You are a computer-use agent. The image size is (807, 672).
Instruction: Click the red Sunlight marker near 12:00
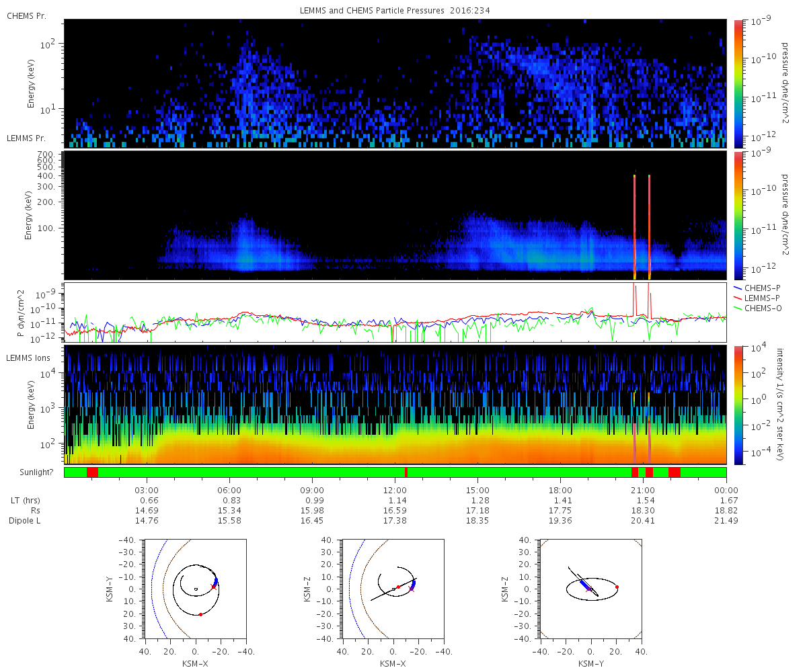click(x=406, y=472)
